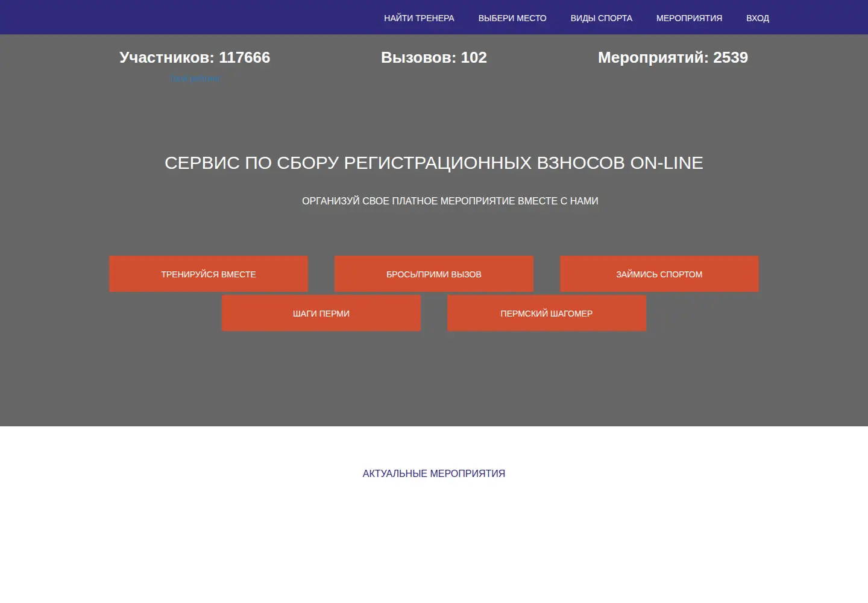Open the НАЙТИ ТРЕНЕРА menu item
The width and height of the screenshot is (868, 603).
click(419, 18)
